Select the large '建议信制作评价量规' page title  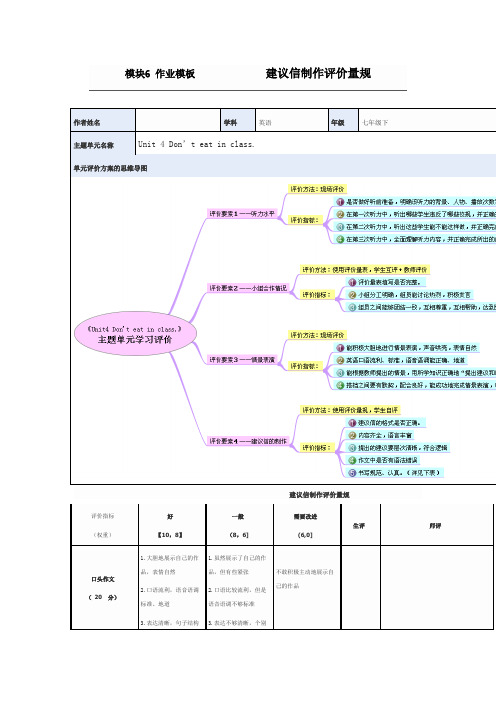click(318, 73)
